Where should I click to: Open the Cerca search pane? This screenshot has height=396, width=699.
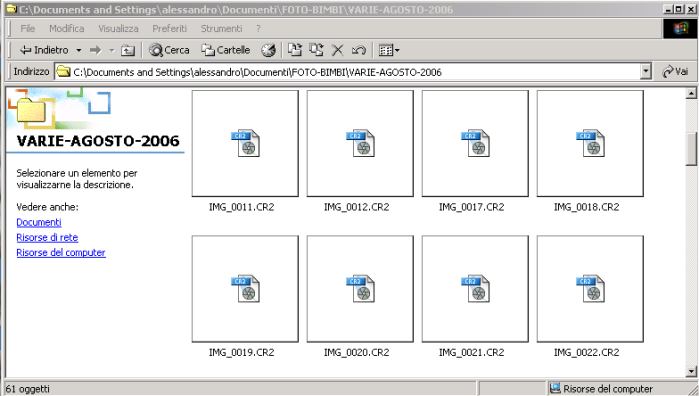click(169, 50)
